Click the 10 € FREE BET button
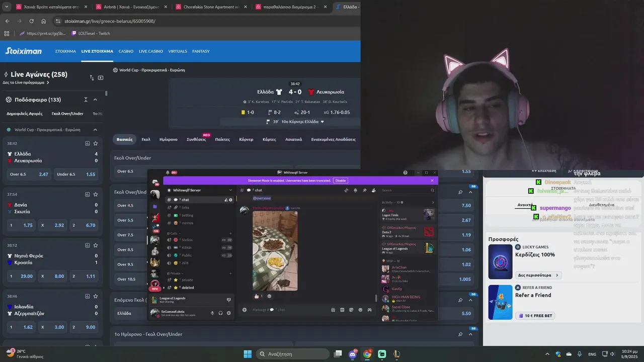 535,316
